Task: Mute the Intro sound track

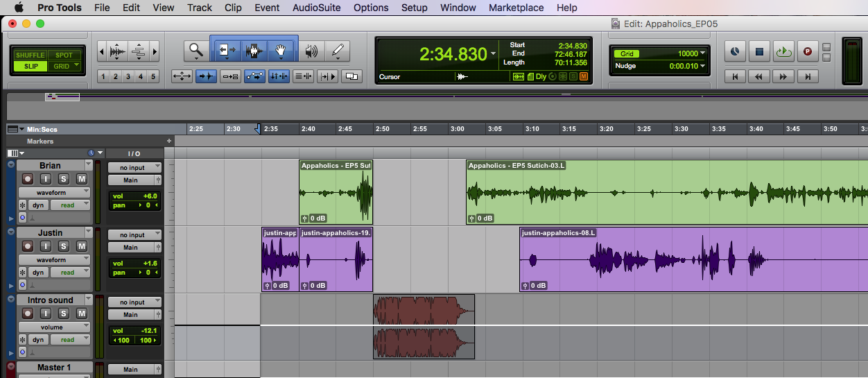Action: (x=81, y=313)
